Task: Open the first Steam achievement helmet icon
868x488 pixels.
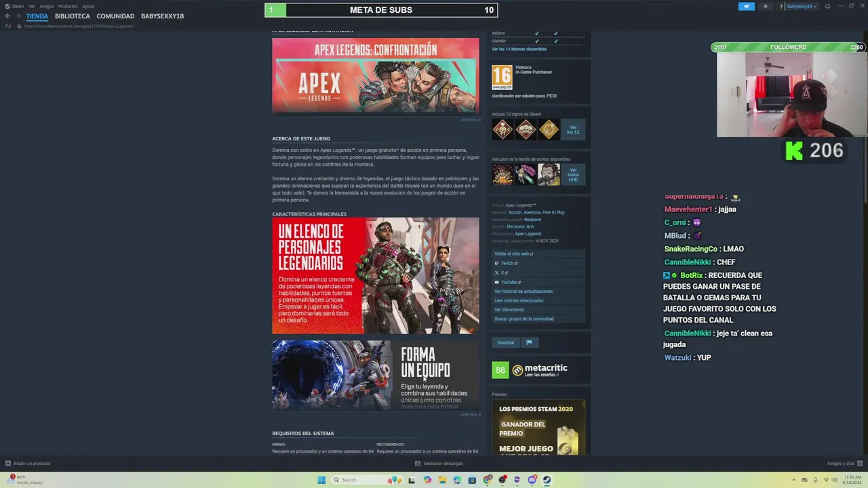Action: coord(502,129)
